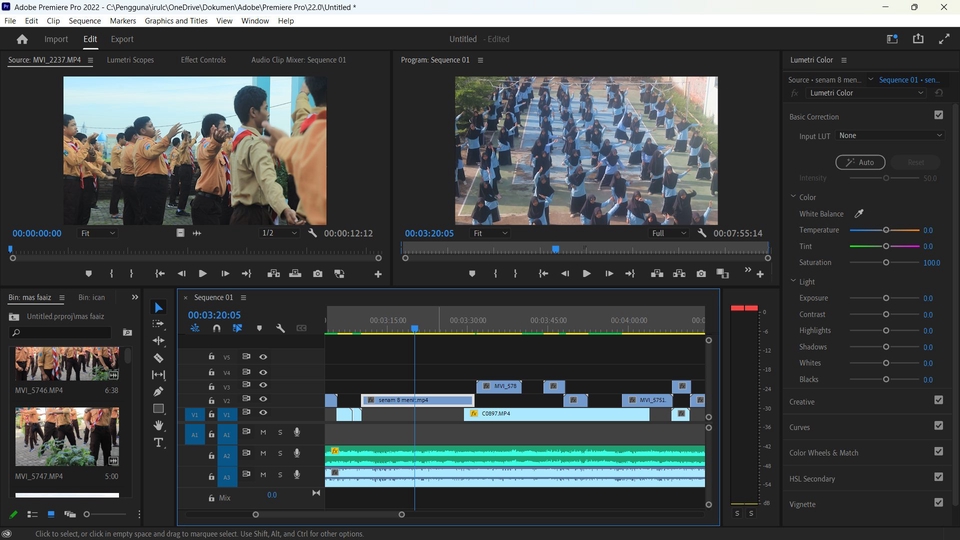Hide track V2 output eye
The height and width of the screenshot is (540, 960).
[x=263, y=399]
